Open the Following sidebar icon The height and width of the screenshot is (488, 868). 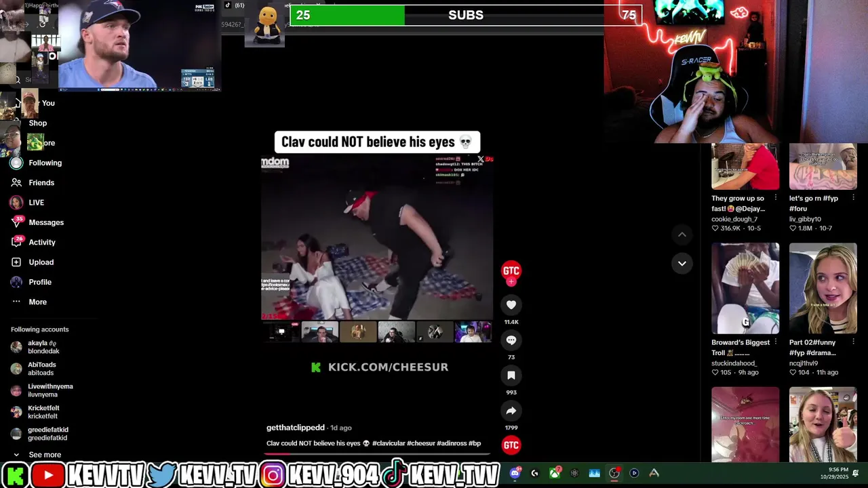click(x=16, y=163)
